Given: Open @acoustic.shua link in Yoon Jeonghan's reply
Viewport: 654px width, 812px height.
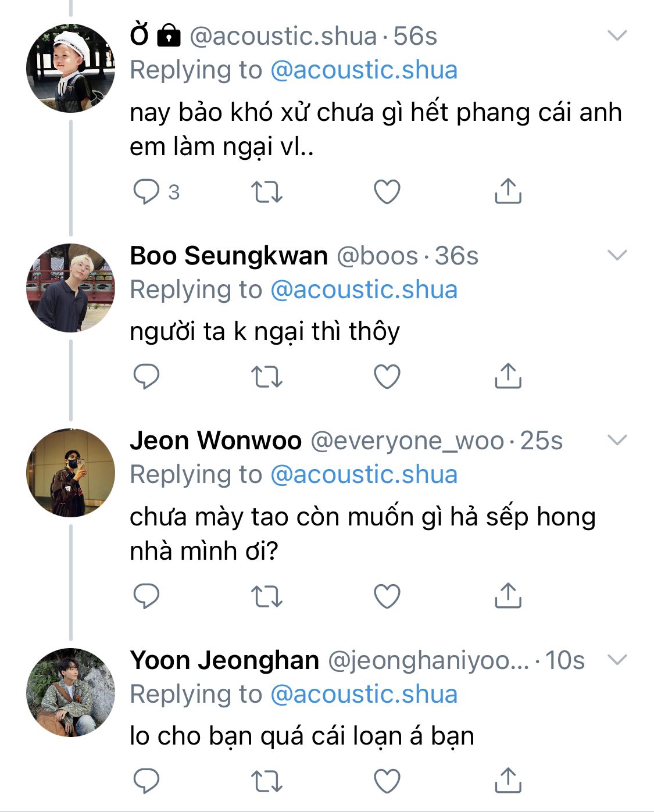Looking at the screenshot, I should click(x=364, y=694).
